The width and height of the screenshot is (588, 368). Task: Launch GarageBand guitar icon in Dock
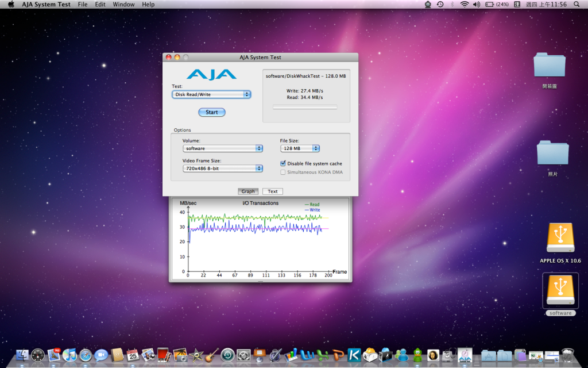(x=212, y=354)
